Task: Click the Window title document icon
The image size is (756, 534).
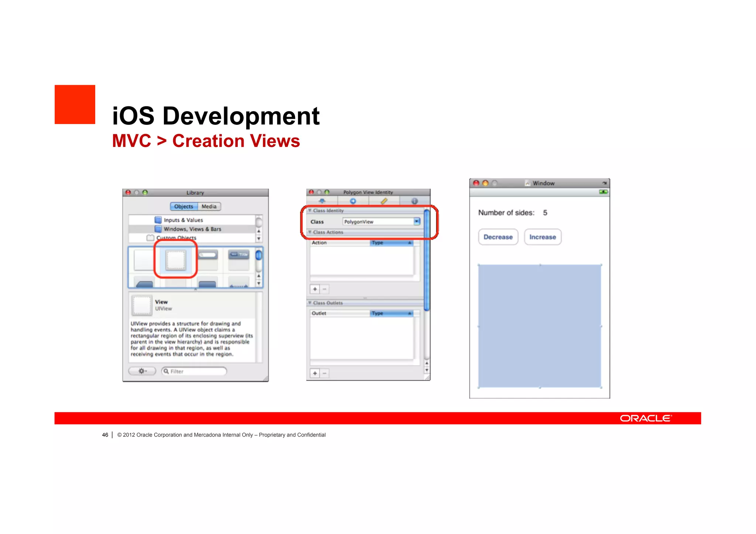Action: click(x=528, y=183)
